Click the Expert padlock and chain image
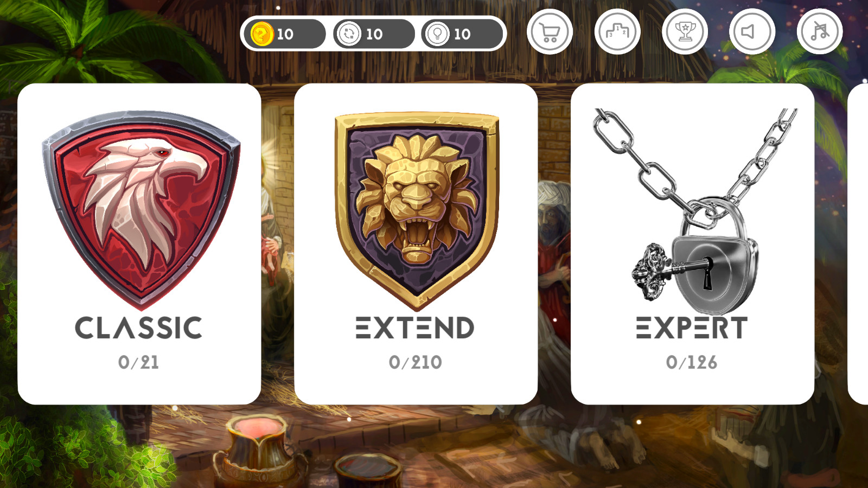868x488 pixels. point(695,210)
